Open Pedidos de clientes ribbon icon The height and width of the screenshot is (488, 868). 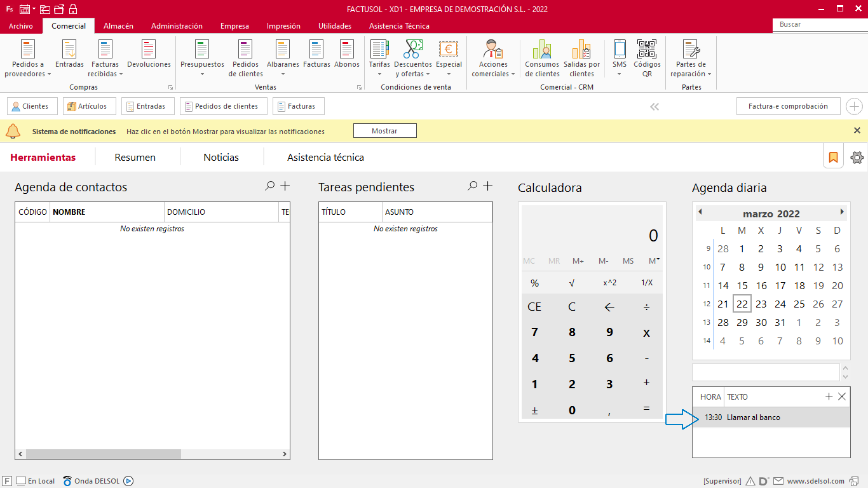pos(245,58)
